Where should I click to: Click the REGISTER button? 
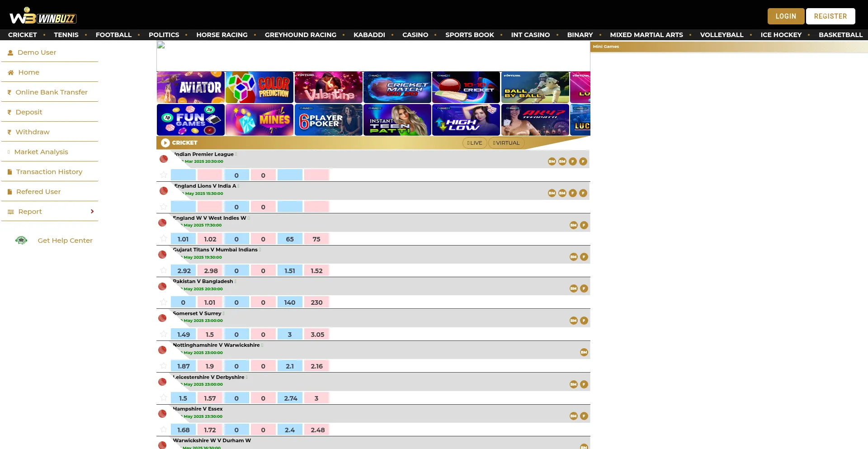point(830,16)
